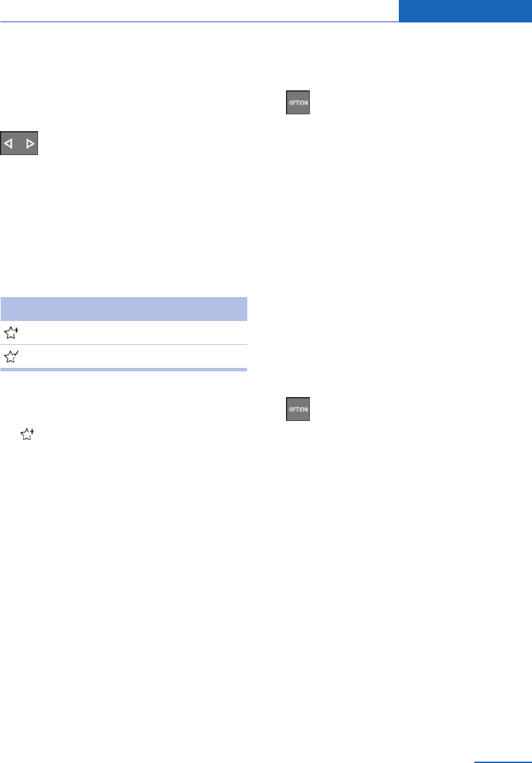Select star-plus icon in first table row
The image size is (532, 763).
point(11,333)
